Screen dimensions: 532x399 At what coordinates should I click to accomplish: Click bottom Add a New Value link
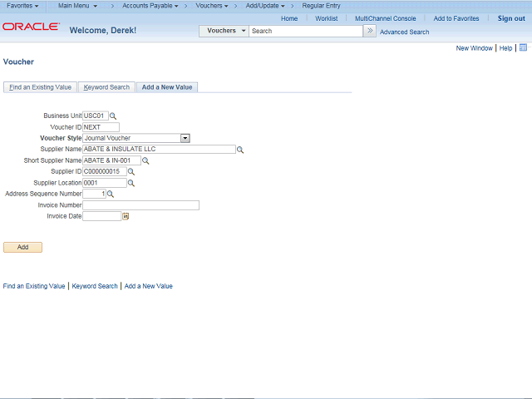coord(148,286)
